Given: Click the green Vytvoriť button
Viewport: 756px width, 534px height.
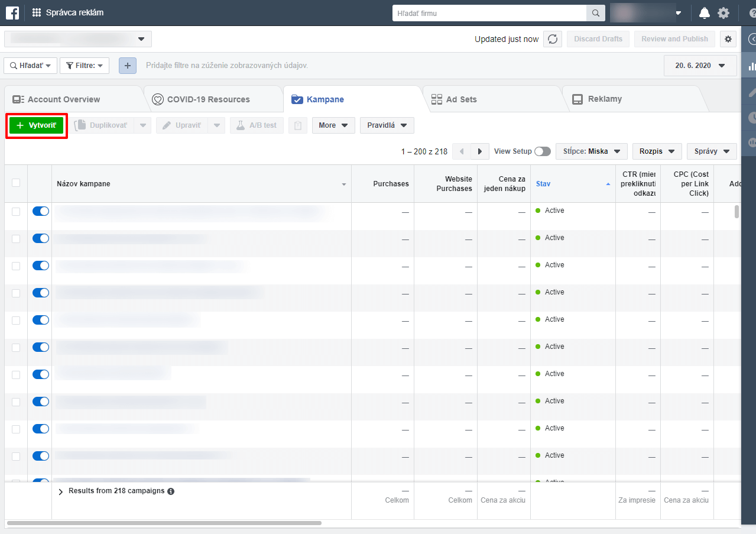Looking at the screenshot, I should coord(37,125).
